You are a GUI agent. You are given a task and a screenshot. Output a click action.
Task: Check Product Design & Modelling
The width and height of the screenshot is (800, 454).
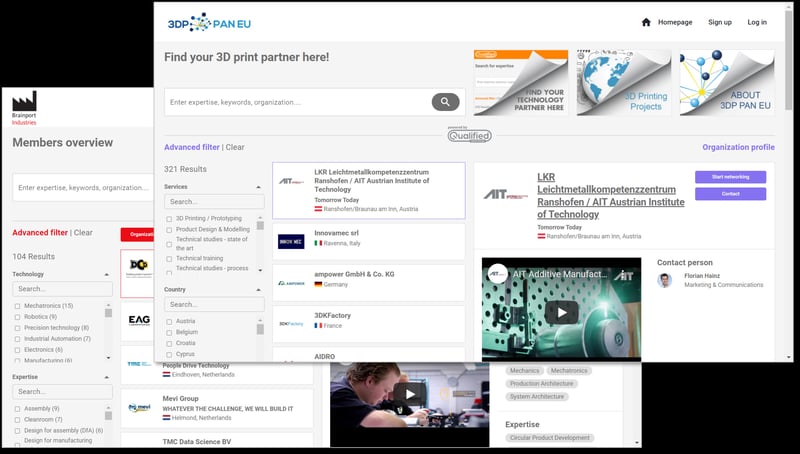[x=169, y=230]
